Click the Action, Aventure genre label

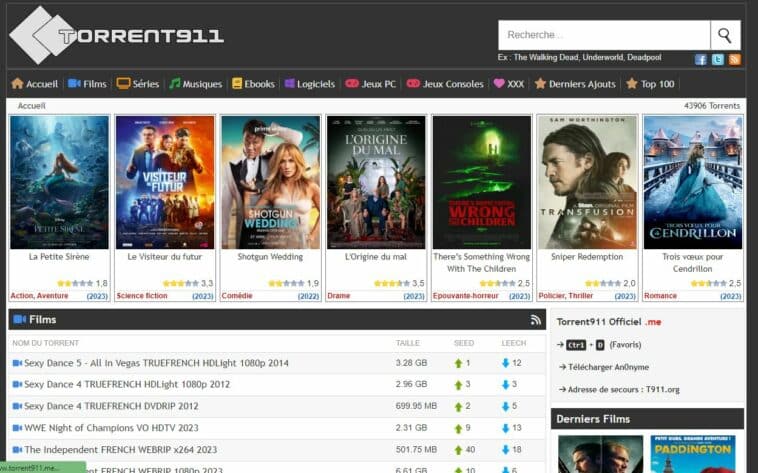tap(40, 296)
